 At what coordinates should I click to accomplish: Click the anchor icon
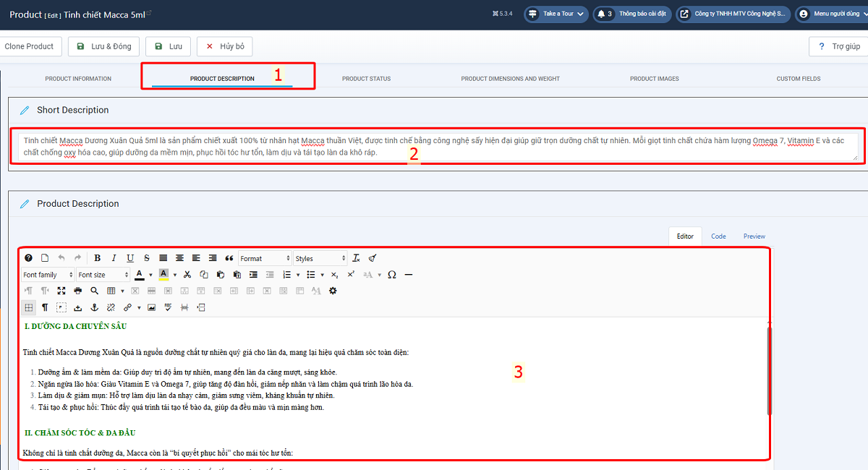pos(94,307)
